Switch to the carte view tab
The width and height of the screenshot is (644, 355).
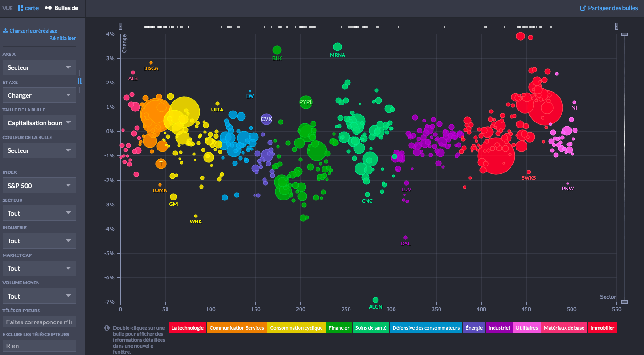point(28,8)
